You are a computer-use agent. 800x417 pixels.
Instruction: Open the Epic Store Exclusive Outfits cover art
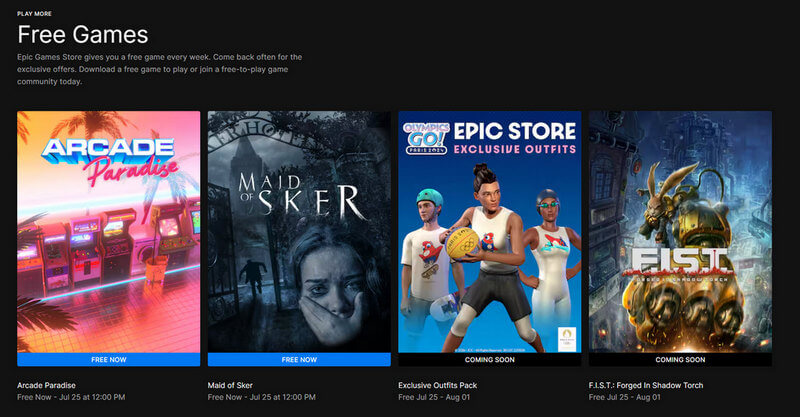click(x=490, y=232)
